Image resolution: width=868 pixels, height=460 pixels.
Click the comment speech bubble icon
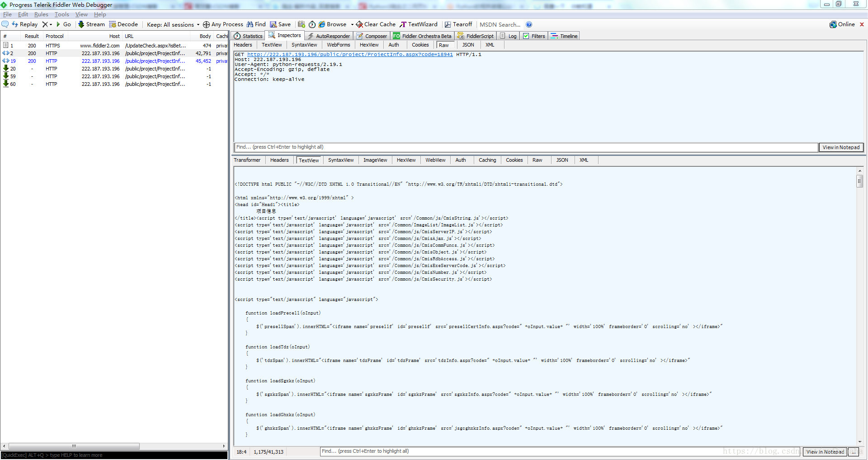[x=5, y=24]
